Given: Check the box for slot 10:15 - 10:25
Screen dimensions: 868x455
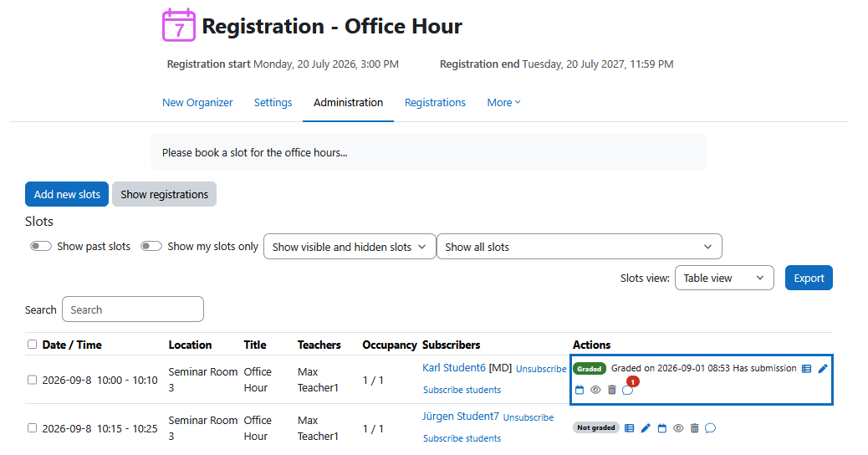Looking at the screenshot, I should [32, 428].
